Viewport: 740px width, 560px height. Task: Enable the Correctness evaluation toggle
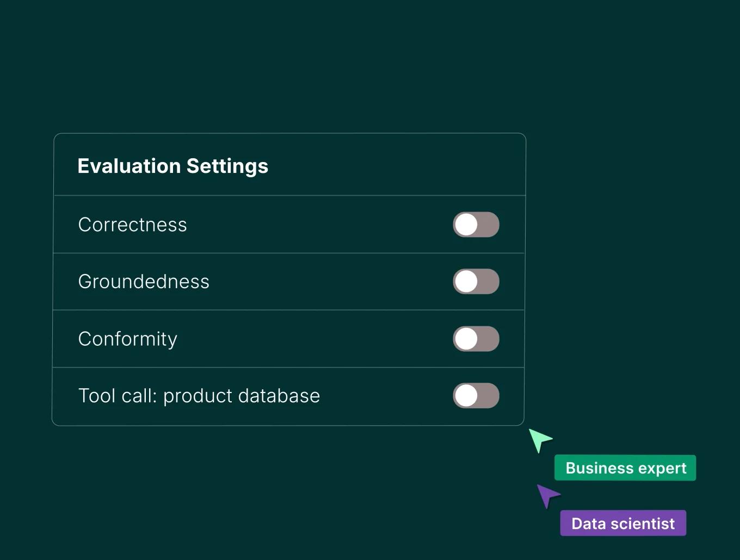(476, 225)
